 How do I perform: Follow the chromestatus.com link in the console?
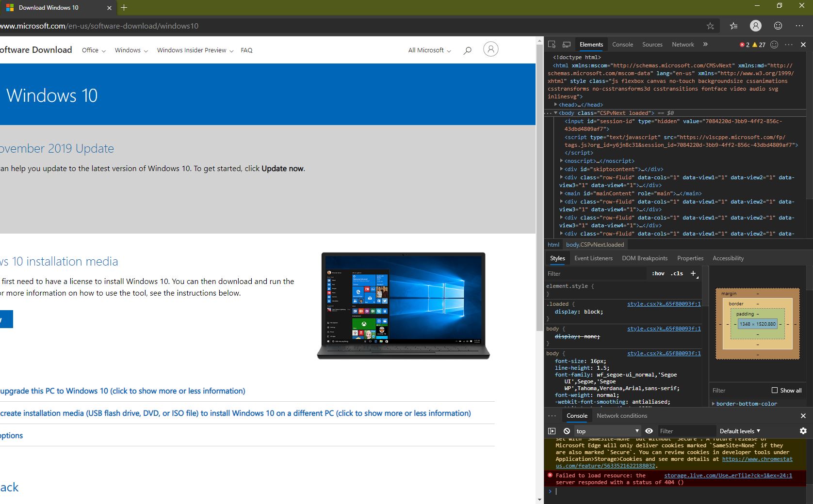click(x=758, y=459)
